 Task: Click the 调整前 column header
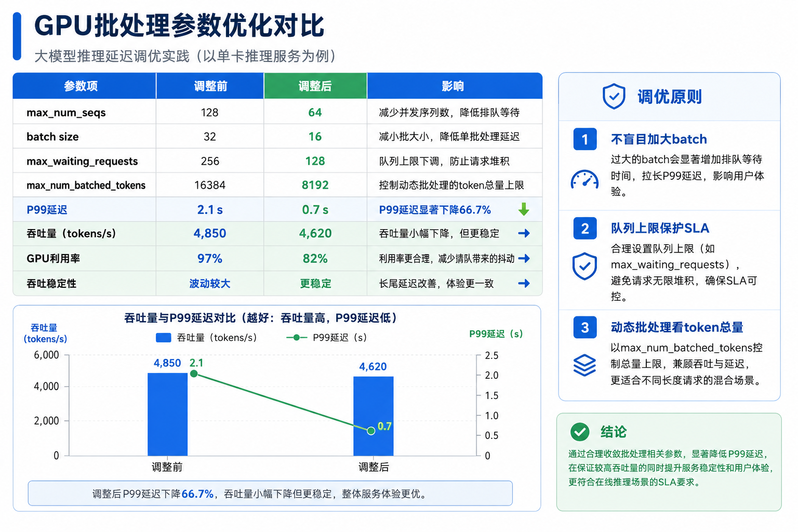210,86
